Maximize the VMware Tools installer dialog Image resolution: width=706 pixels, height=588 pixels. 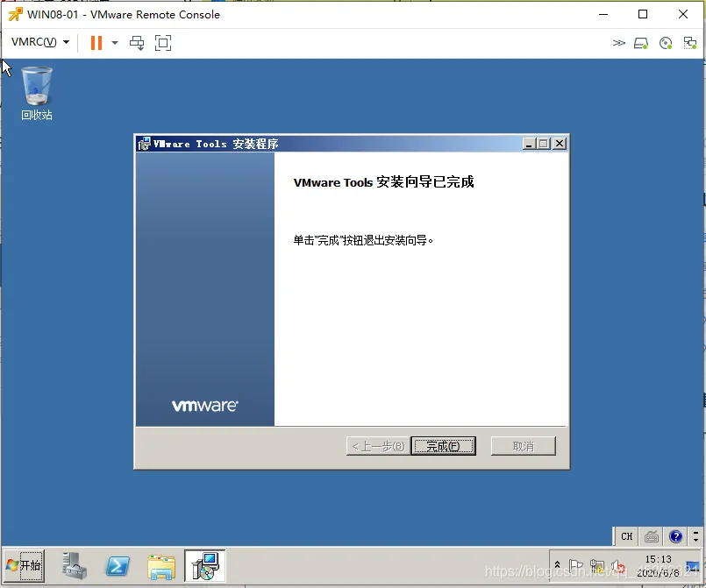[544, 144]
